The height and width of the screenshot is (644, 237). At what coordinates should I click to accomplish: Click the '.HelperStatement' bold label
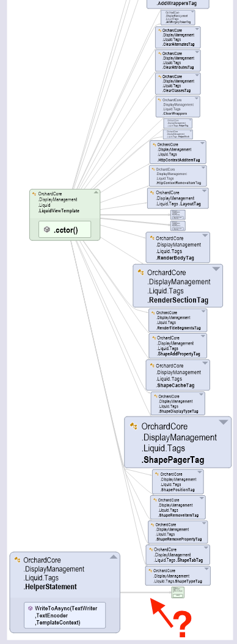[50, 587]
